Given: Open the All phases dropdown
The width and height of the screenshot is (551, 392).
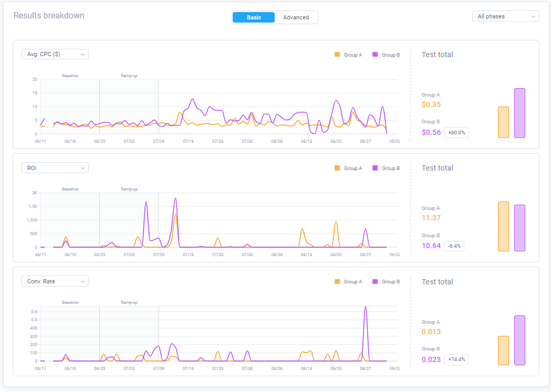Looking at the screenshot, I should tap(505, 16).
